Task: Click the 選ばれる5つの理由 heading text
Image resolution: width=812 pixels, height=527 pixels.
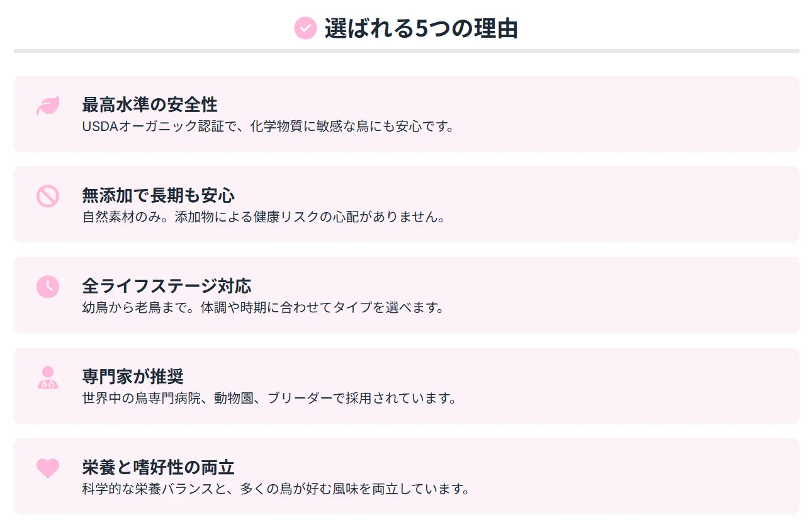Action: tap(420, 28)
